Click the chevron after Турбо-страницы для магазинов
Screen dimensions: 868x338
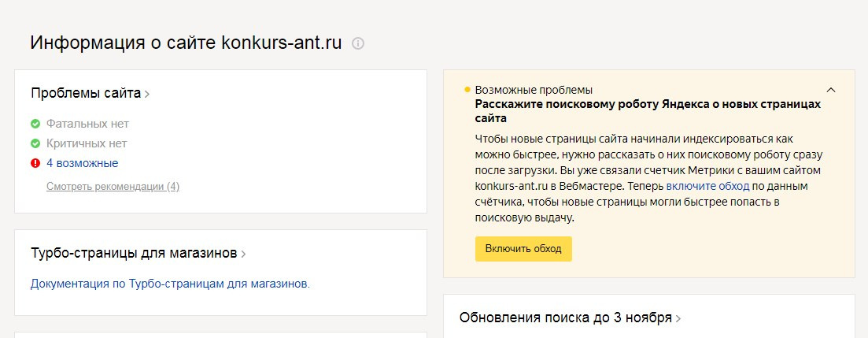click(244, 254)
